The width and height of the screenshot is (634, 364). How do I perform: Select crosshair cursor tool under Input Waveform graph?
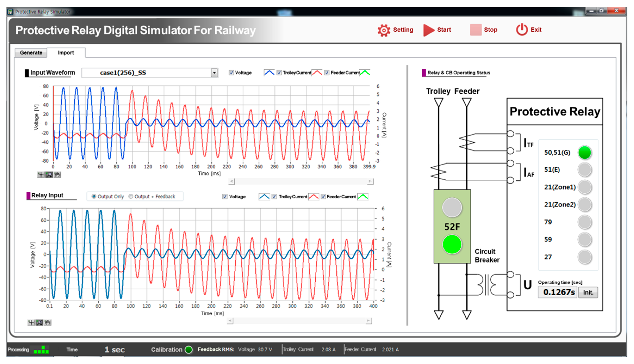point(41,174)
